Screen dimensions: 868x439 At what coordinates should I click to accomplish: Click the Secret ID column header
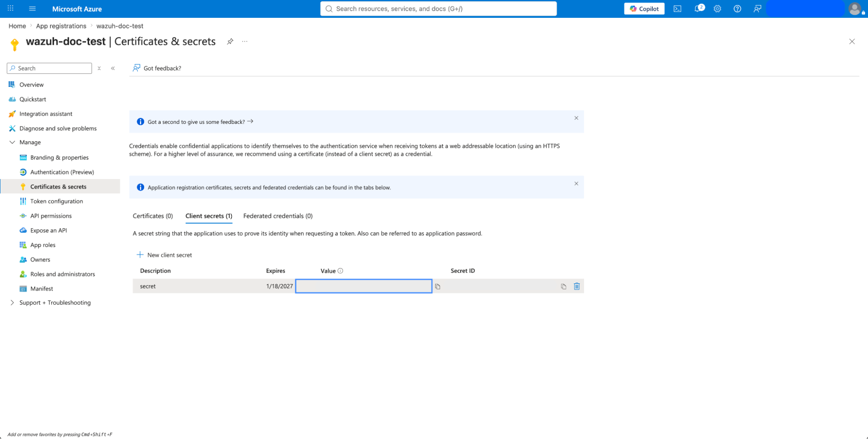[463, 271]
